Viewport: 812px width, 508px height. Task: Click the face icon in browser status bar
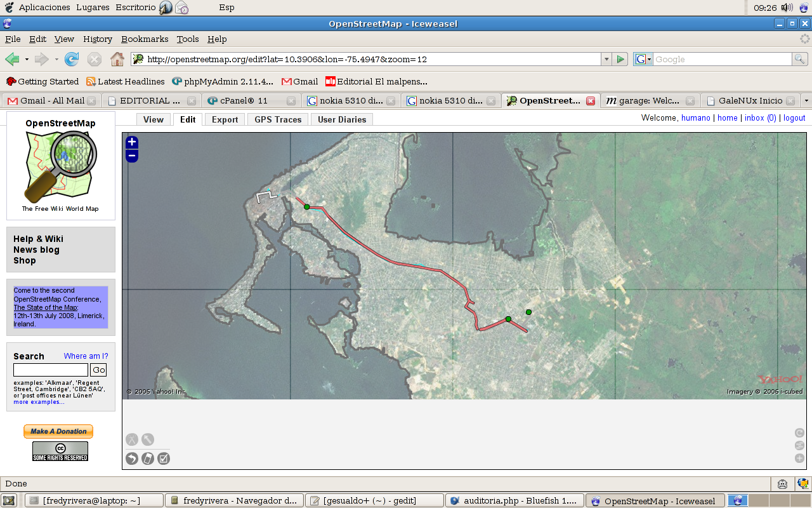point(783,484)
